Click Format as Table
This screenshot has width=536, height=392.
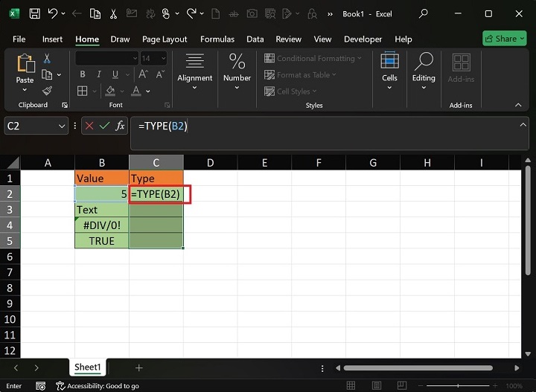[300, 75]
